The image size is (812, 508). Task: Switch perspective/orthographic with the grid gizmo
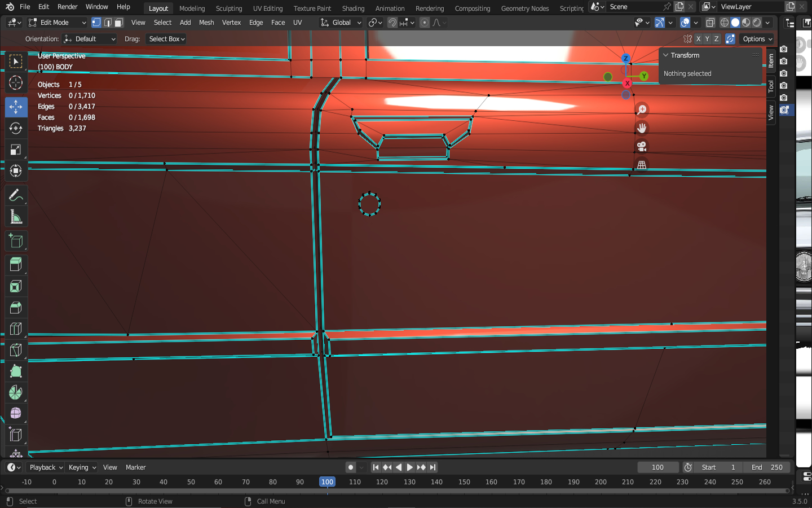[x=642, y=165]
